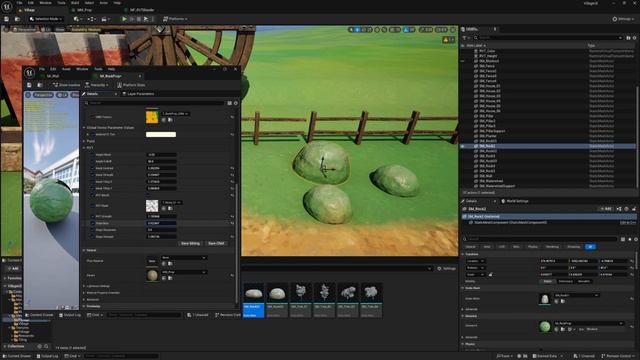Open the Location type dropdown in Transform
Screen dimensions: 640x360
coord(476,261)
